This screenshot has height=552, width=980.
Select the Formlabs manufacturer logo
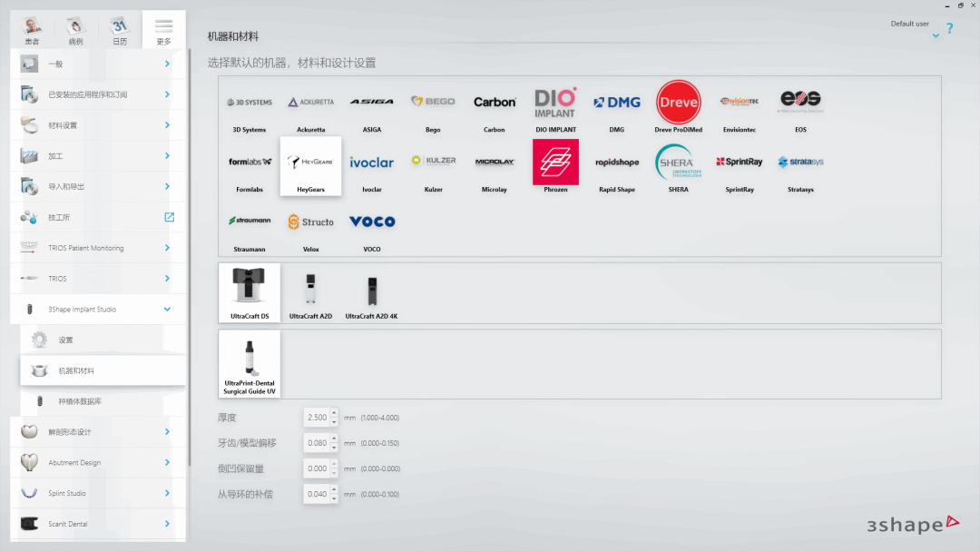[250, 166]
